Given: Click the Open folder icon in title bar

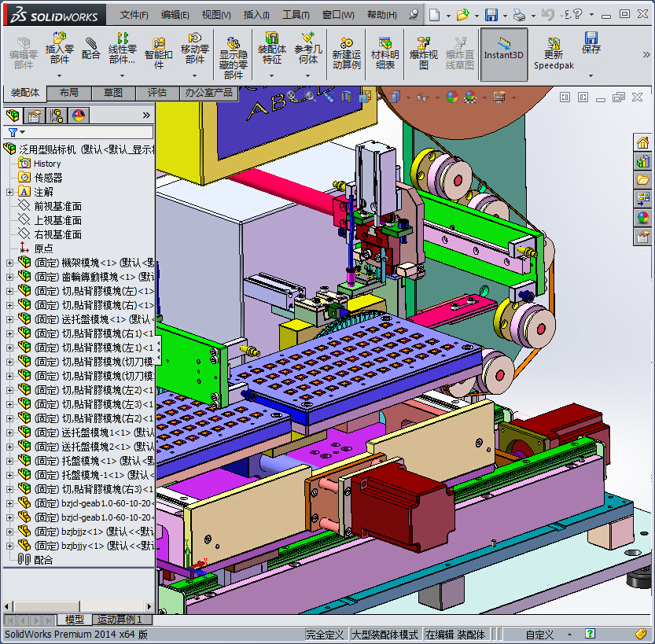Looking at the screenshot, I should tap(462, 15).
